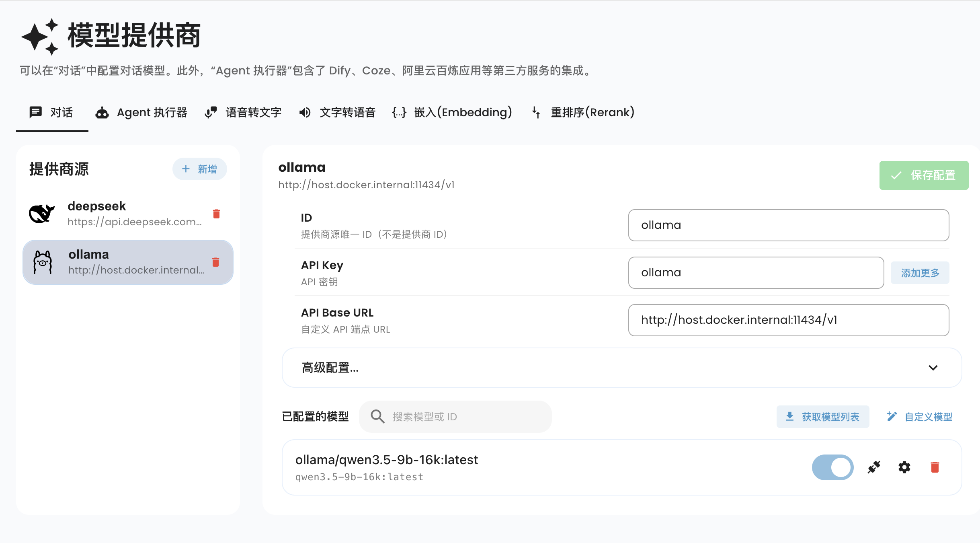Switch to the Agent 执行器 tab
The width and height of the screenshot is (980, 543).
pos(141,112)
